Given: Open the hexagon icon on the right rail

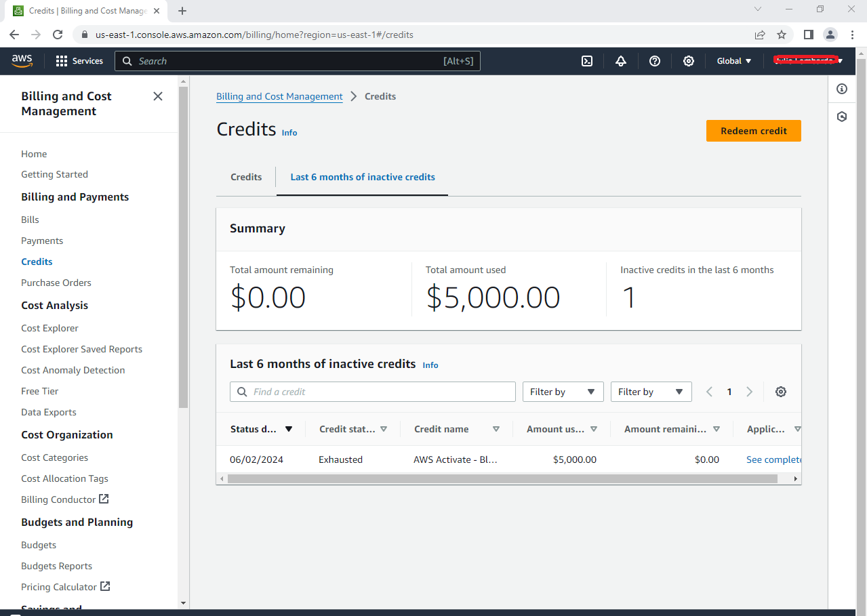Looking at the screenshot, I should pyautogui.click(x=842, y=117).
